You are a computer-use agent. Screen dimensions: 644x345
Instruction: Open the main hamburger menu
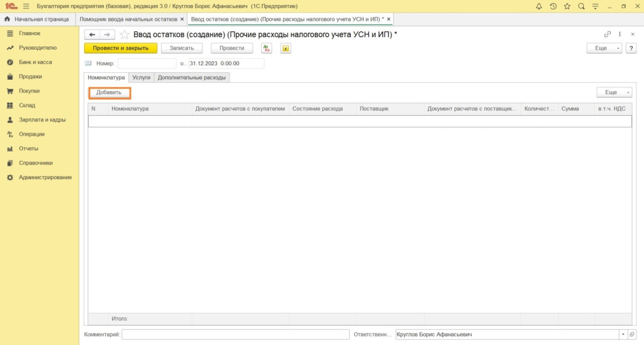pos(26,6)
